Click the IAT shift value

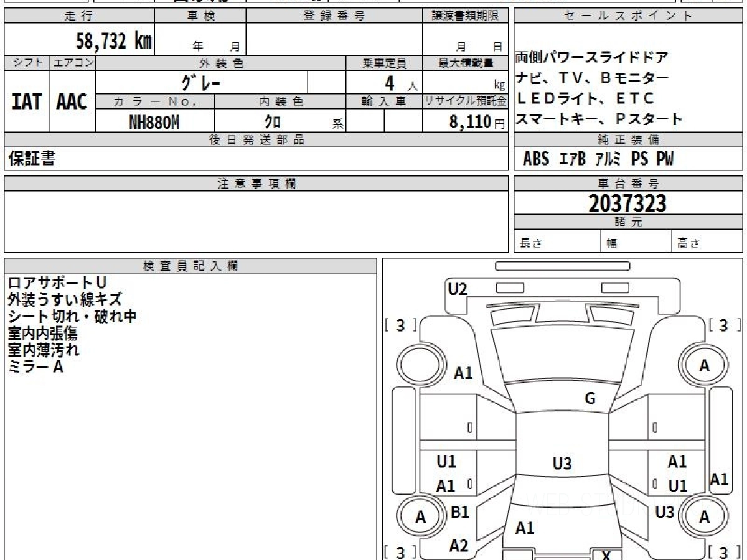(27, 101)
